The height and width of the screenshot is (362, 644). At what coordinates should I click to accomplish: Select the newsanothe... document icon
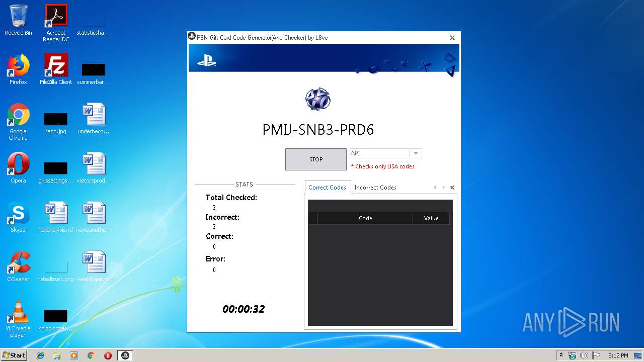pos(94,217)
